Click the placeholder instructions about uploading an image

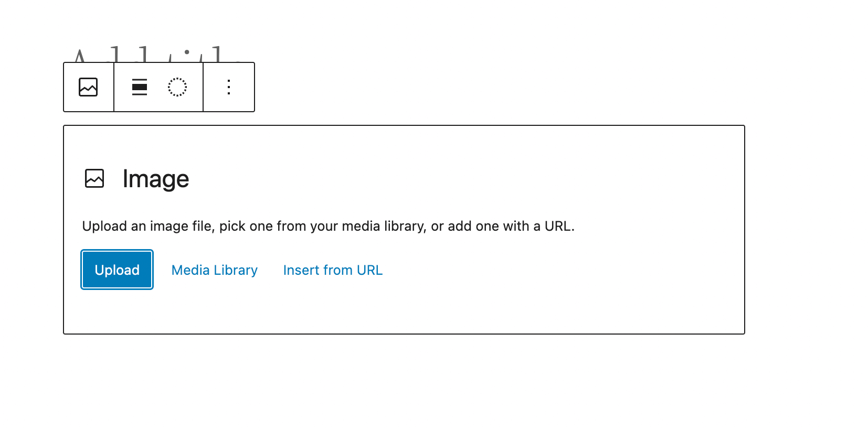[x=329, y=226]
